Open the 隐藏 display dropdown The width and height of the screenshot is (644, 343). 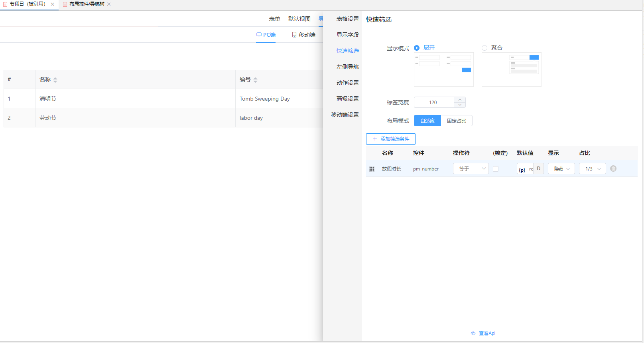pos(561,169)
